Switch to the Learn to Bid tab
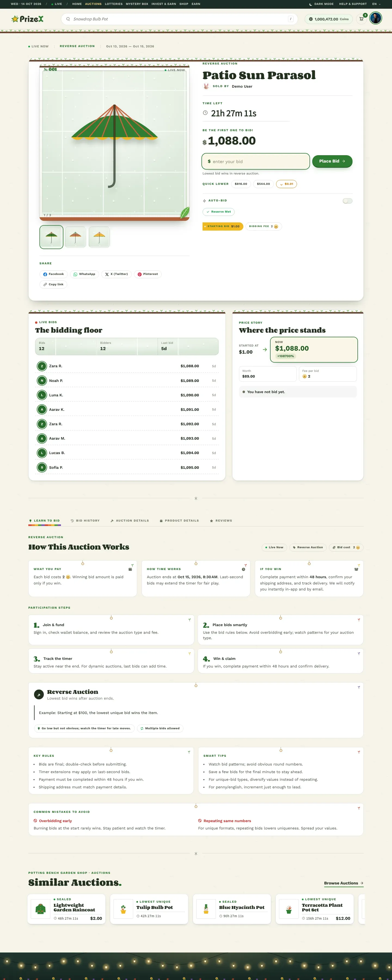Image resolution: width=392 pixels, height=980 pixels. tap(45, 520)
